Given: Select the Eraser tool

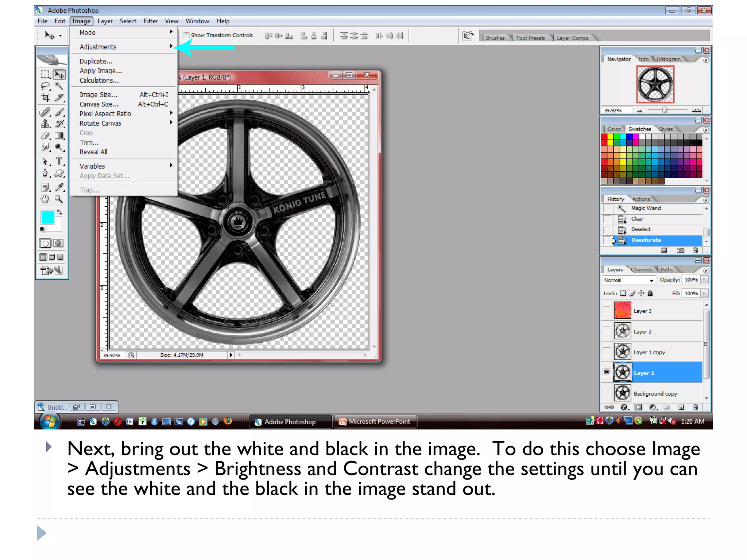Looking at the screenshot, I should [45, 136].
